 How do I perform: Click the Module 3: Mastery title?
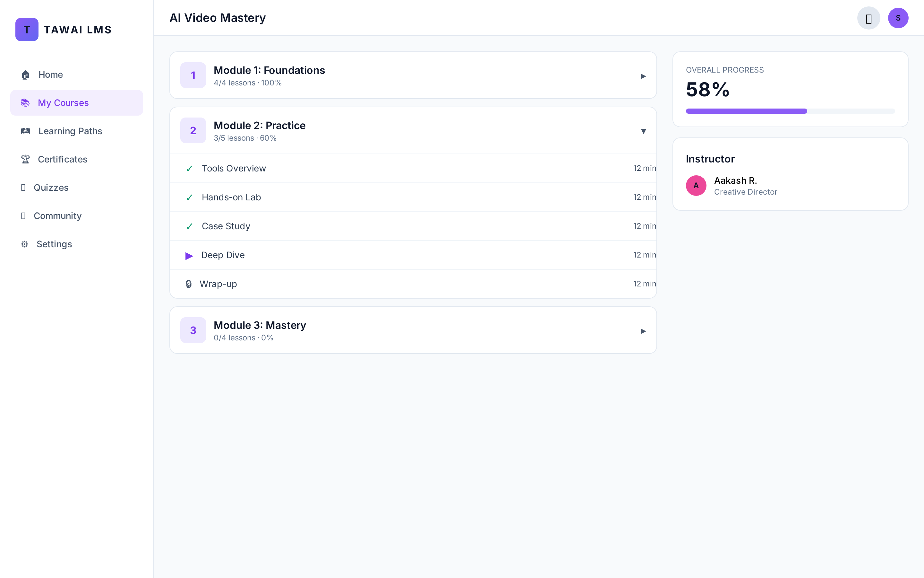point(260,325)
